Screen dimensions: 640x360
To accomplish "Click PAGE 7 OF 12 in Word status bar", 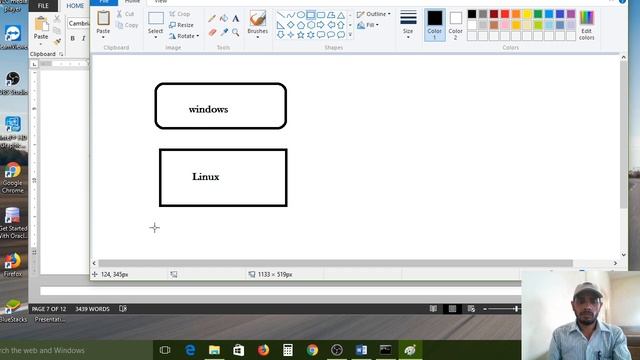I will pyautogui.click(x=49, y=309).
